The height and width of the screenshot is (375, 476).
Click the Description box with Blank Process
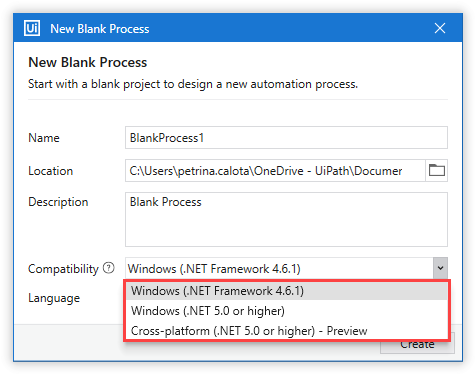(x=286, y=219)
